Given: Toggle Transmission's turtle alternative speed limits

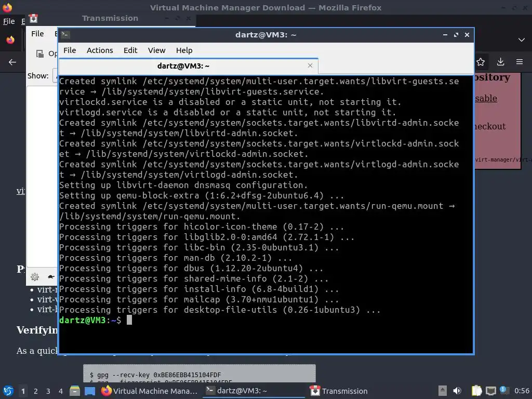Looking at the screenshot, I should point(51,277).
